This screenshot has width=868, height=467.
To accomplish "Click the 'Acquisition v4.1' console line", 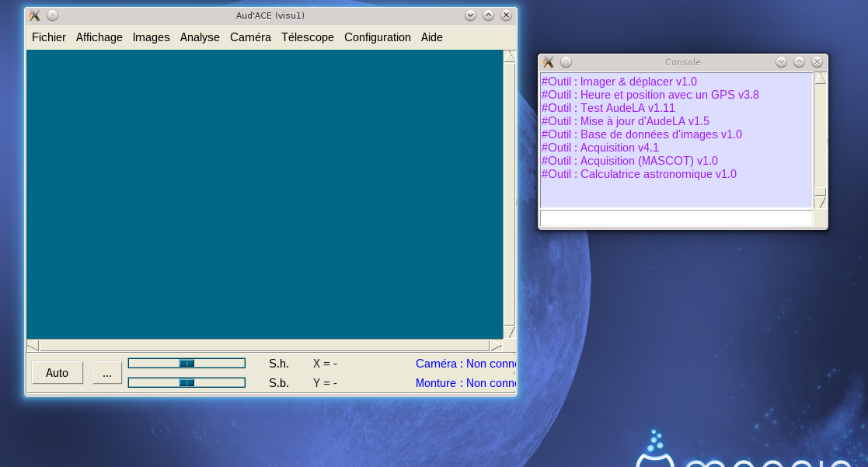I will coord(600,148).
